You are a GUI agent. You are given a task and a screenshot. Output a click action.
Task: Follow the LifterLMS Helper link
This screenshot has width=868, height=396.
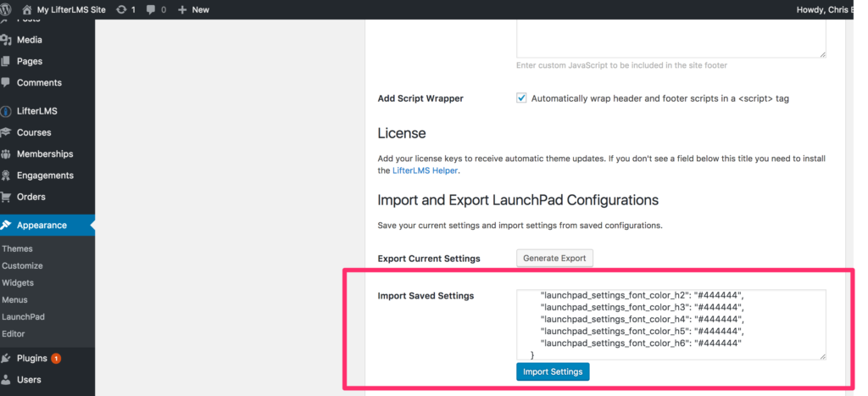coord(426,170)
